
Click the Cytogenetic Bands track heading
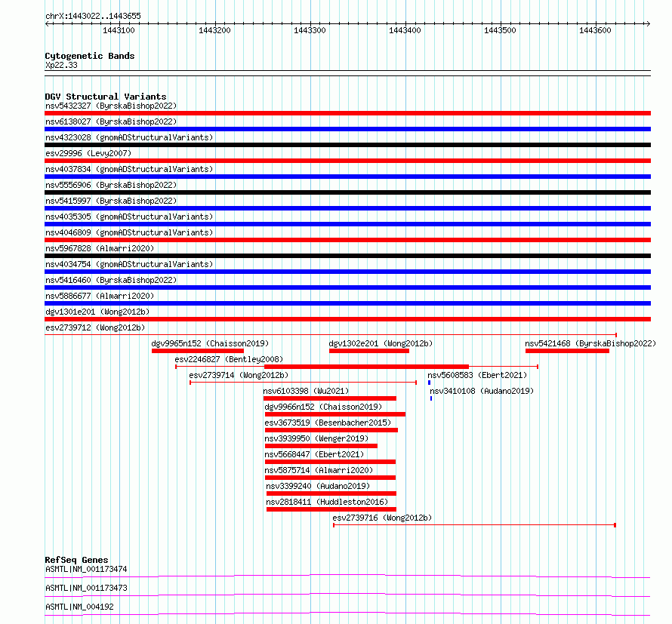[x=90, y=56]
